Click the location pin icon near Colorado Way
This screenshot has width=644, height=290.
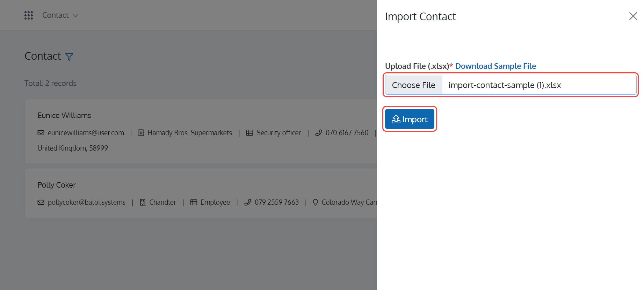point(315,202)
